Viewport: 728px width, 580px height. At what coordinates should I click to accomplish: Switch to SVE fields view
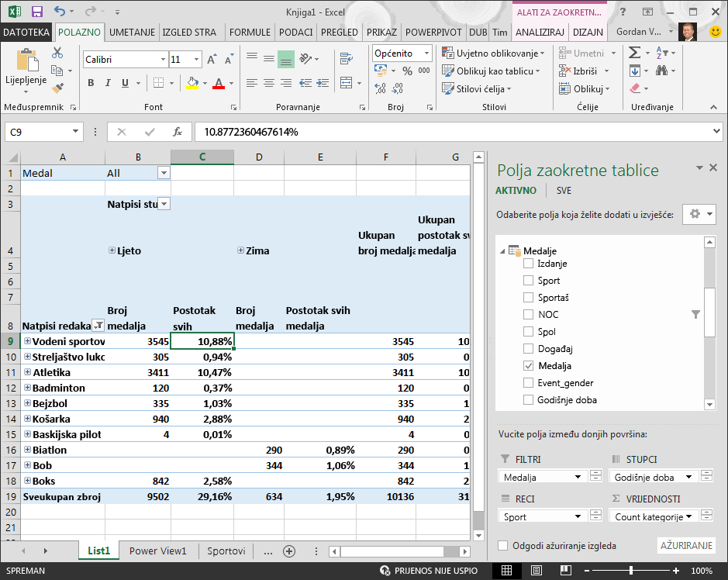pos(564,191)
